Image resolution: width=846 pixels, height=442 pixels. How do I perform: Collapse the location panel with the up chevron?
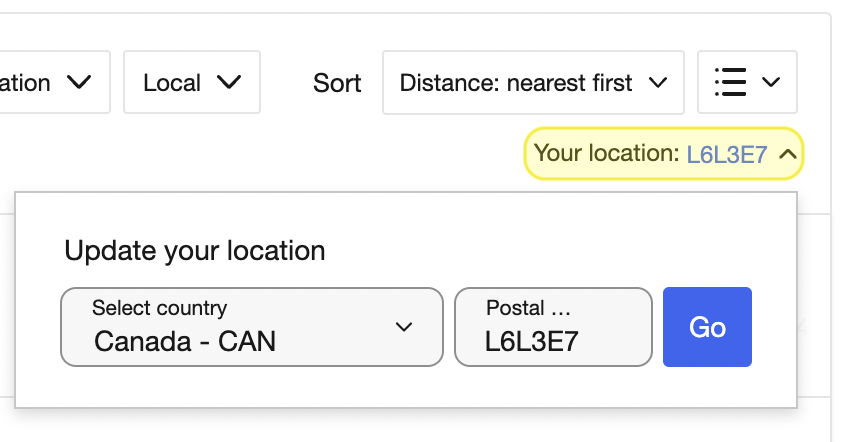coord(788,154)
